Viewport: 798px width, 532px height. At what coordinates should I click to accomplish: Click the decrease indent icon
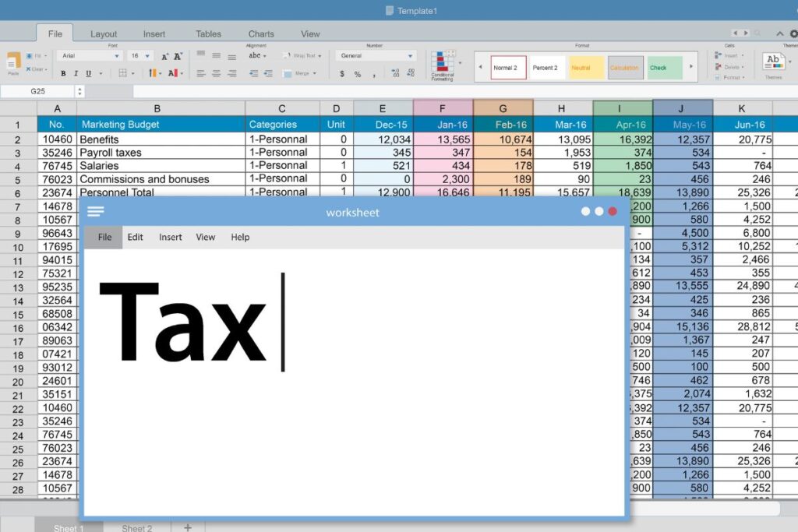pyautogui.click(x=253, y=74)
